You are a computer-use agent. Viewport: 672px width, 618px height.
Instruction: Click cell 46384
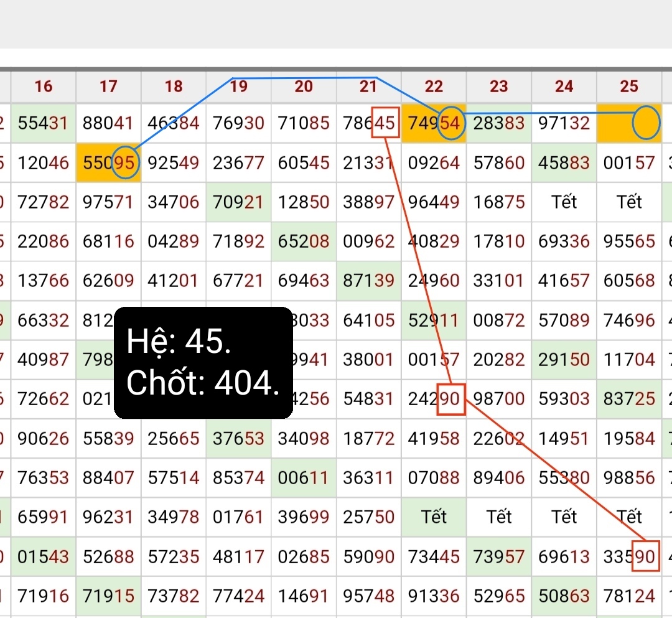click(x=174, y=123)
